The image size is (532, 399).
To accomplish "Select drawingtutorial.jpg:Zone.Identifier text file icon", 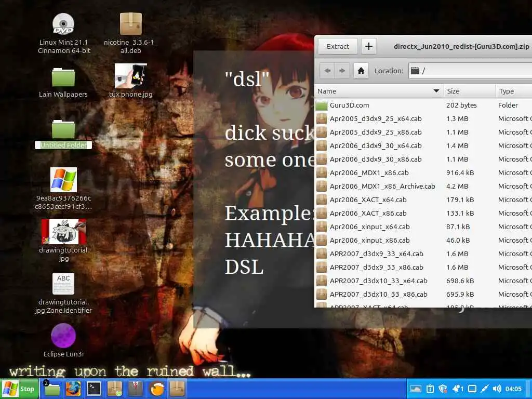I will point(63,284).
